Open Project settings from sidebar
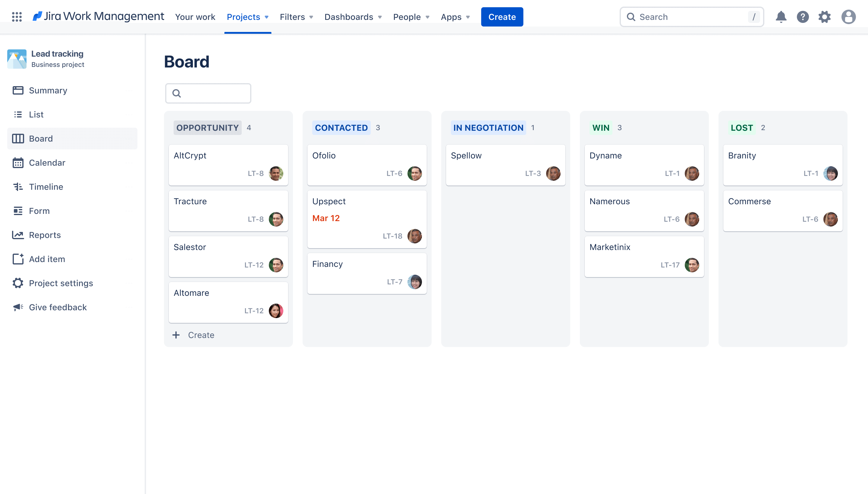Screen dimensions: 868x494 pos(61,283)
